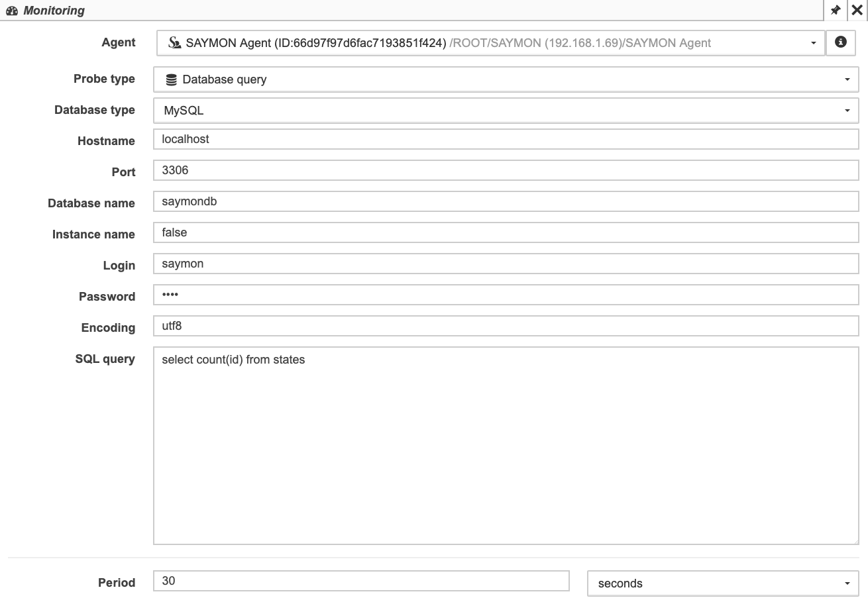Viewport: 868px width, 604px height.
Task: Close the Monitoring panel
Action: point(857,10)
